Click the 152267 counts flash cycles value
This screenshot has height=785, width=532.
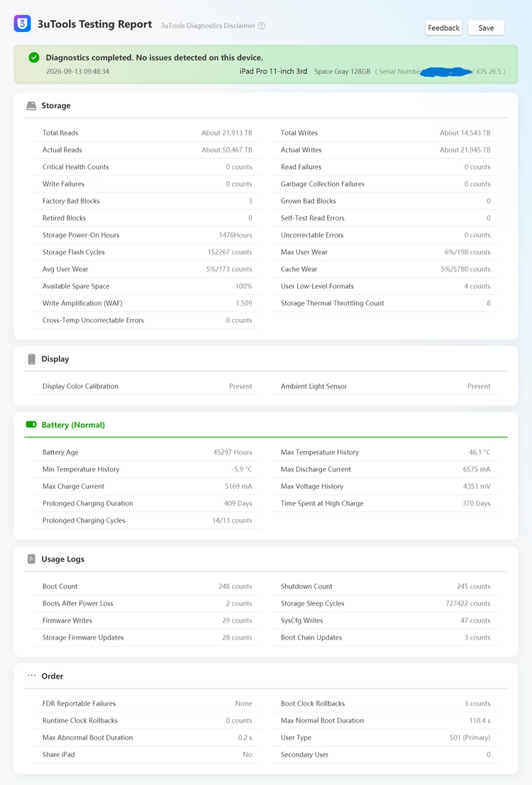(x=230, y=252)
